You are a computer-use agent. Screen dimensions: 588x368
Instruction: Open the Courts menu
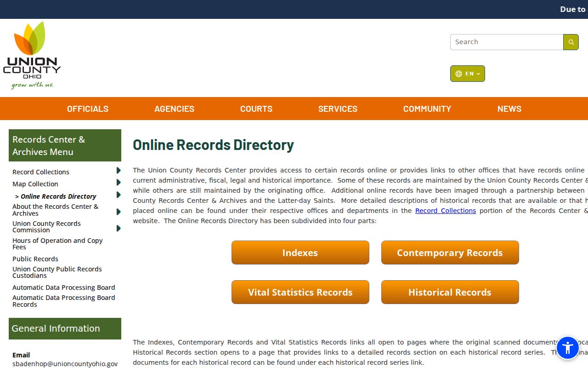click(x=256, y=109)
